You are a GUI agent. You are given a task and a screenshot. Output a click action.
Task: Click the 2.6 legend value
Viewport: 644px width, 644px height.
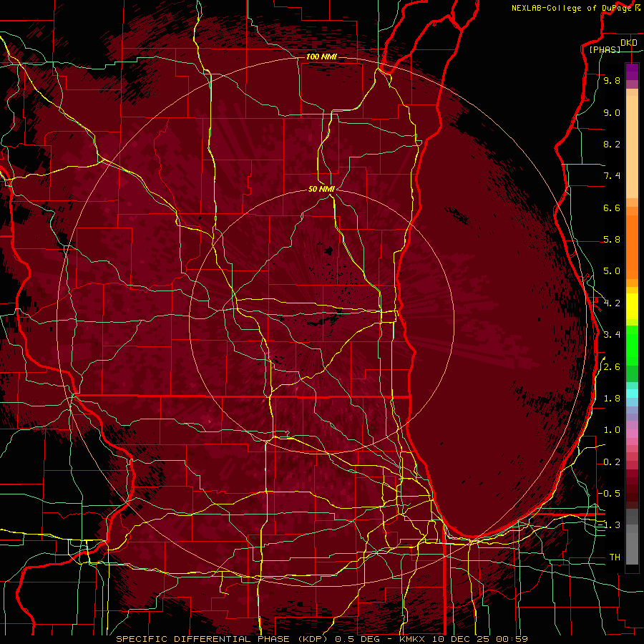(x=612, y=367)
